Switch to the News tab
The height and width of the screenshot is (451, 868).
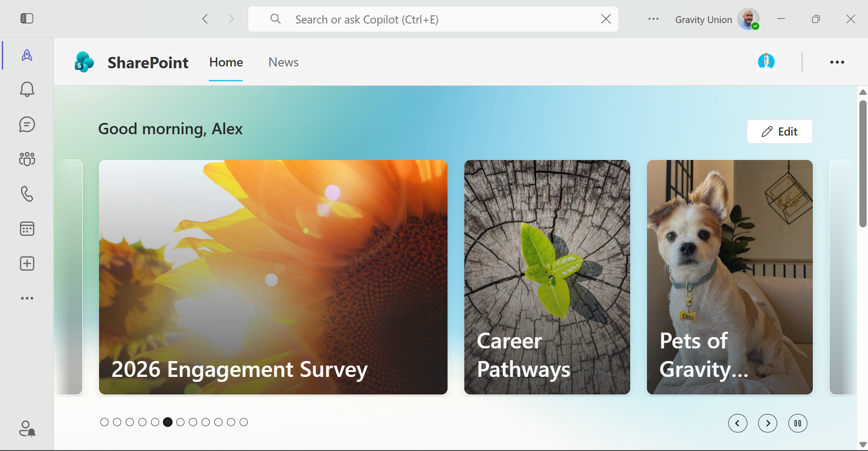click(x=283, y=62)
